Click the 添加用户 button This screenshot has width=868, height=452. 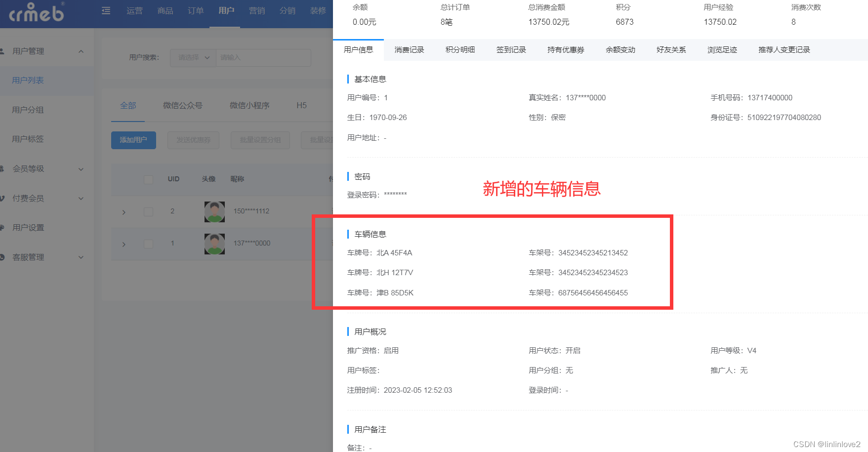tap(133, 140)
